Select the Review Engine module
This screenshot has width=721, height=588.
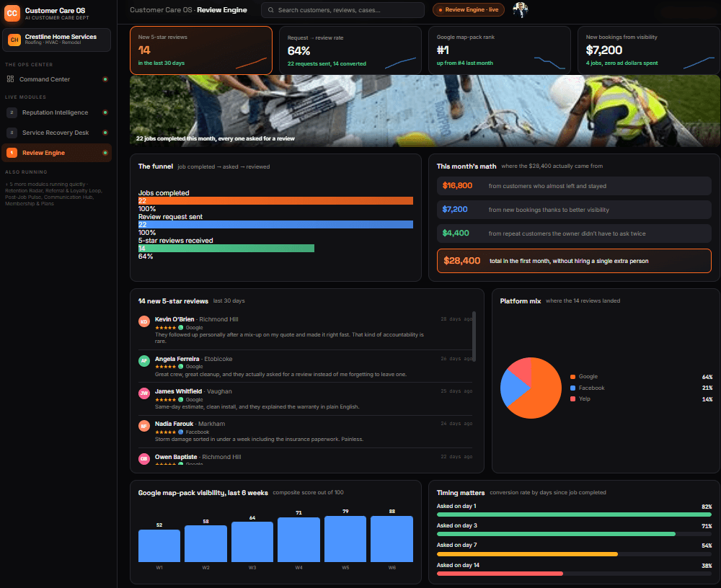[56, 153]
